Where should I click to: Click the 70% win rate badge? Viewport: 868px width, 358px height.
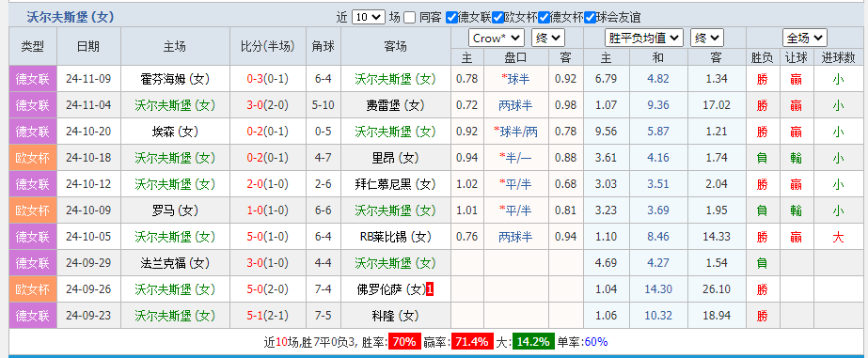tap(404, 341)
